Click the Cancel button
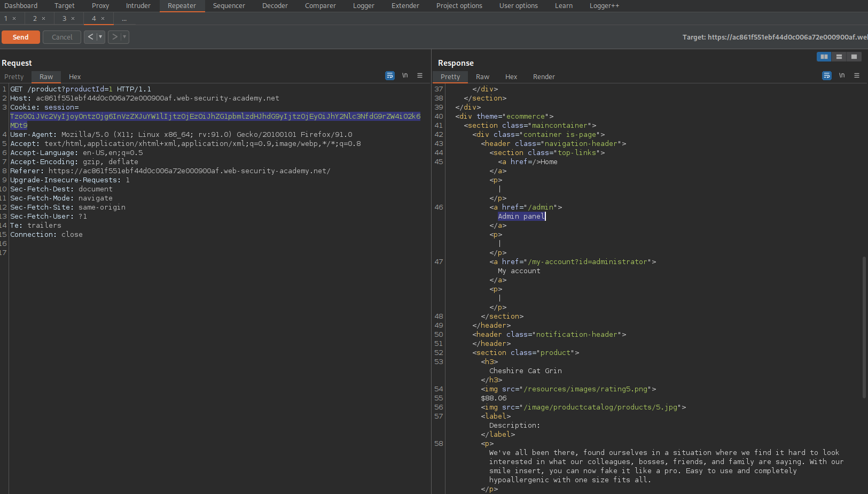Screen dimensions: 868x494 tap(62, 37)
